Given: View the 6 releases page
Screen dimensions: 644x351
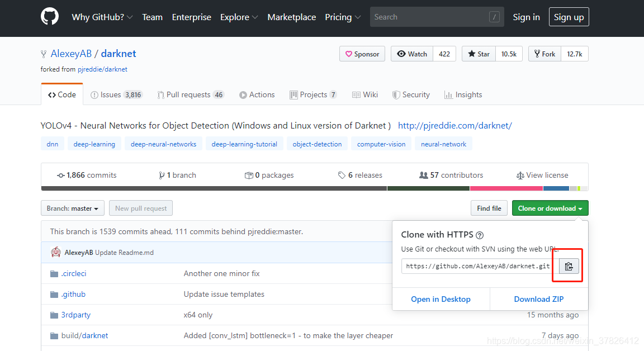Looking at the screenshot, I should [360, 175].
